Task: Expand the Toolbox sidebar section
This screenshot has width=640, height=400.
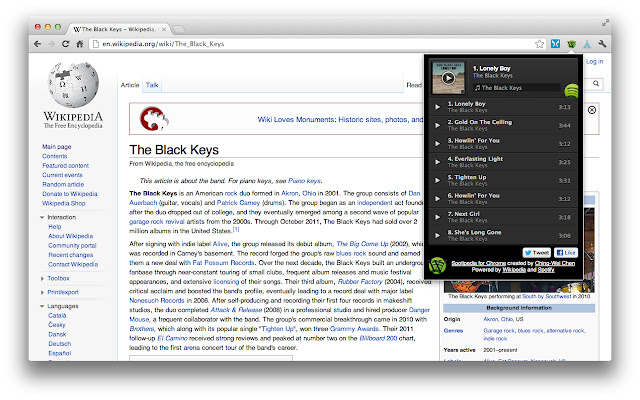Action: pos(42,278)
